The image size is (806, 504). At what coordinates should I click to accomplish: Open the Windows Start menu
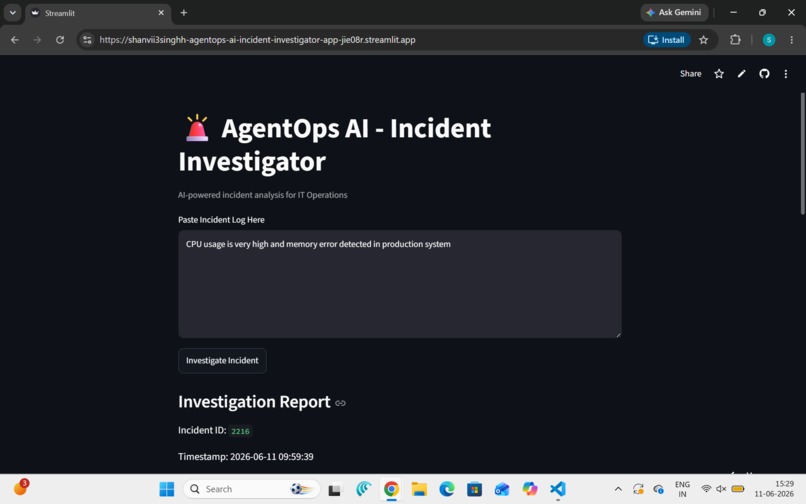click(167, 489)
